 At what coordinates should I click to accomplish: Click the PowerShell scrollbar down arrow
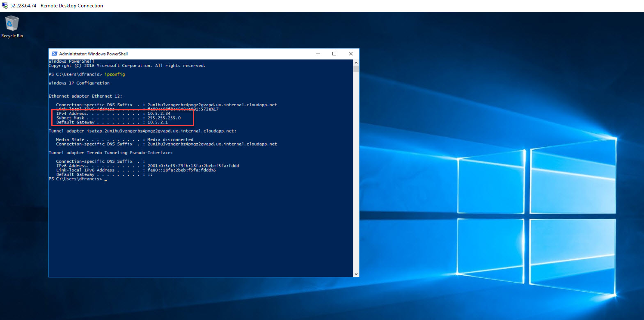tap(356, 274)
